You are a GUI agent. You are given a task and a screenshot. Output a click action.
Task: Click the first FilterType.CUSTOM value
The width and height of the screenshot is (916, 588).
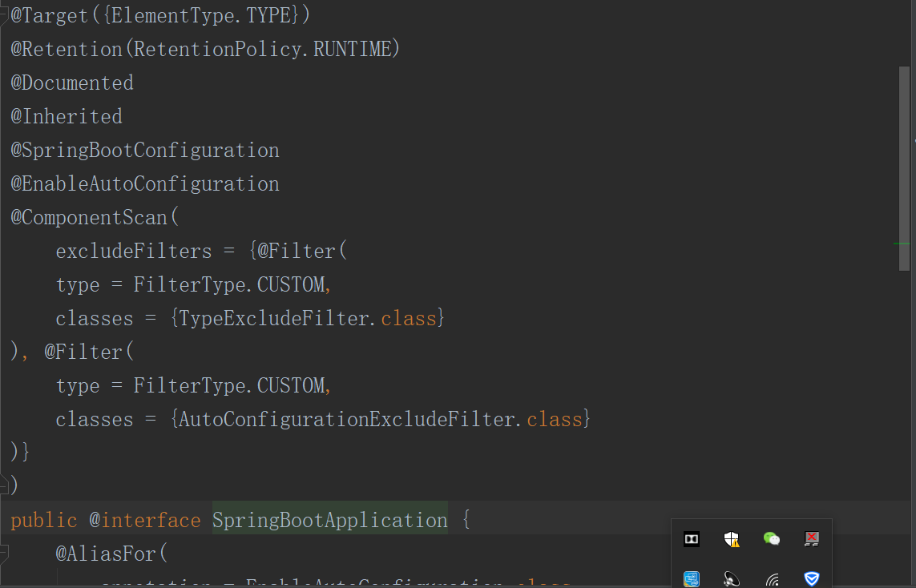229,285
